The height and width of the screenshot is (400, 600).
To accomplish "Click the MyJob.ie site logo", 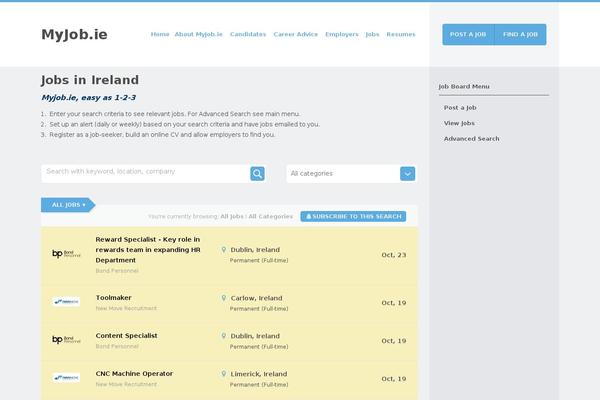I will coord(74,34).
